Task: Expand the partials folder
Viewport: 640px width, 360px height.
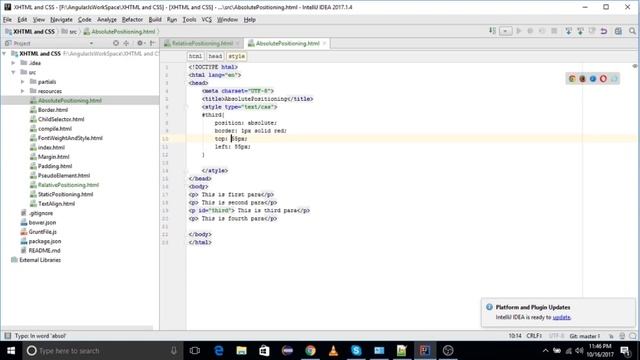Action: click(x=22, y=82)
